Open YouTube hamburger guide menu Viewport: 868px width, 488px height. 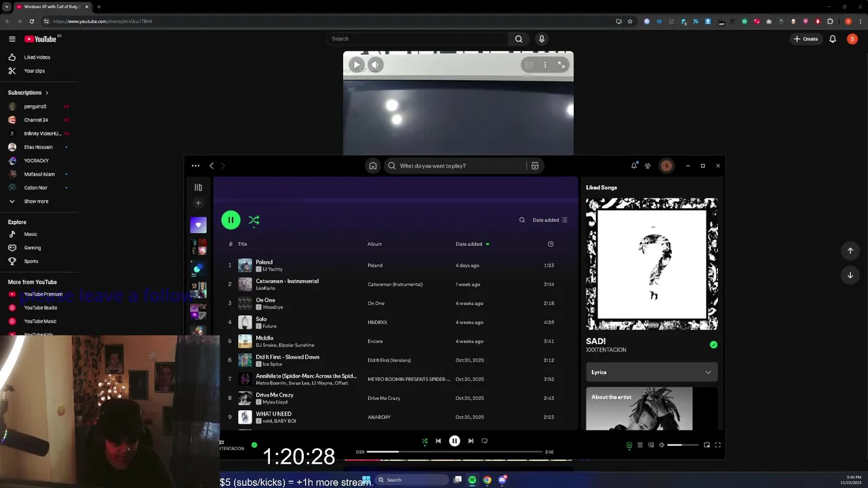click(12, 39)
